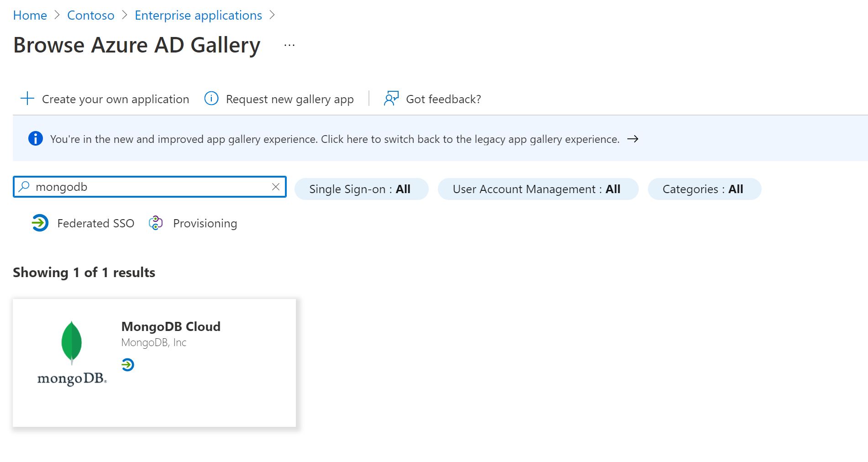Open Enterprise applications breadcrumb
868x462 pixels.
click(x=198, y=15)
